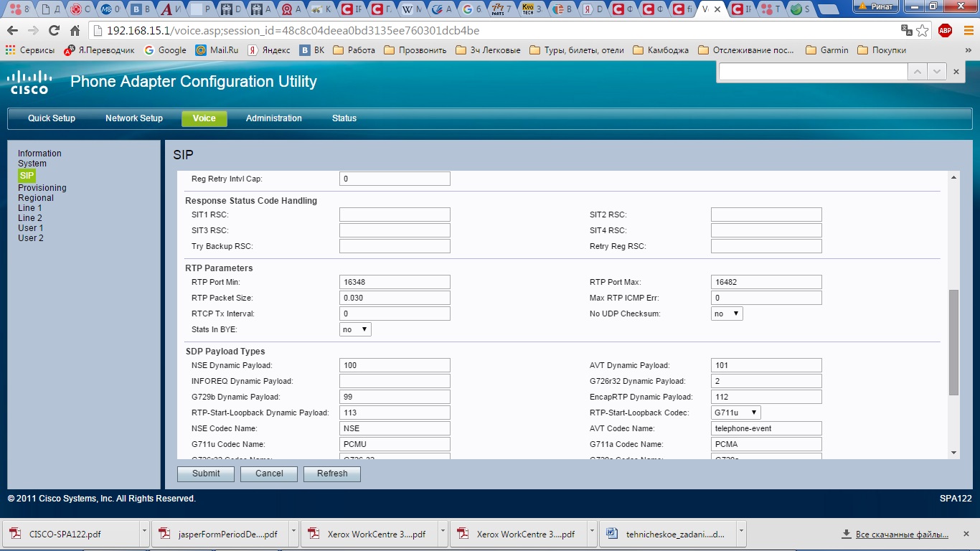Open the Stats In BYE dropdown
The image size is (980, 551).
pos(355,329)
